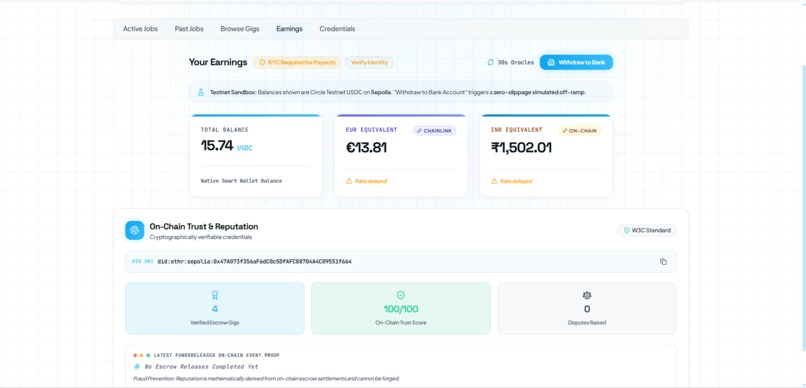Click the 100/100 trust score value
806x388 pixels.
coord(401,309)
